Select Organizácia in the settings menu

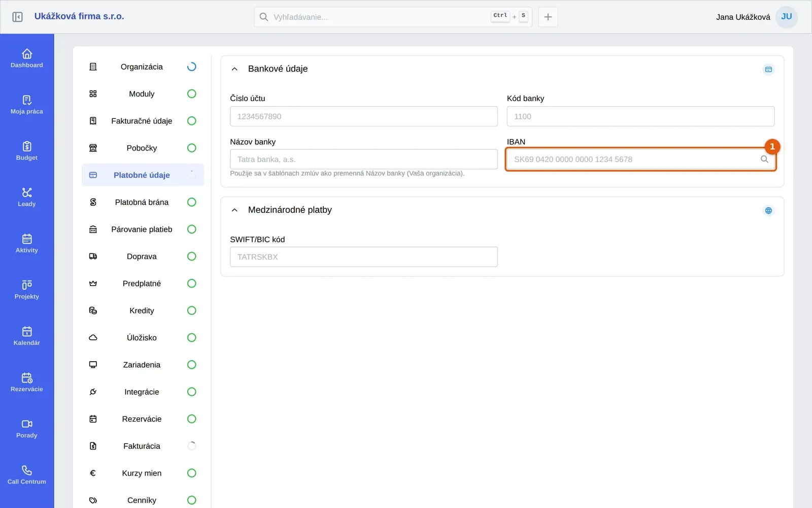[x=143, y=67]
